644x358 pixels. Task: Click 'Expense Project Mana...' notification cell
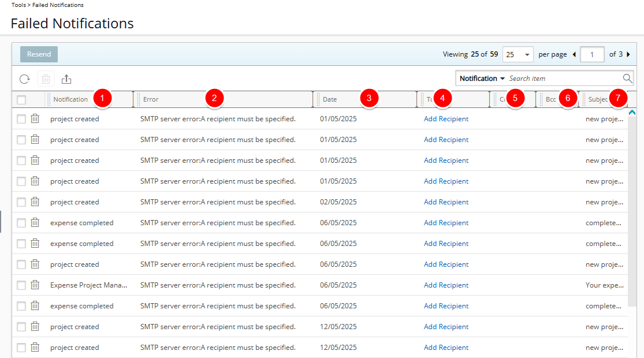pyautogui.click(x=89, y=285)
